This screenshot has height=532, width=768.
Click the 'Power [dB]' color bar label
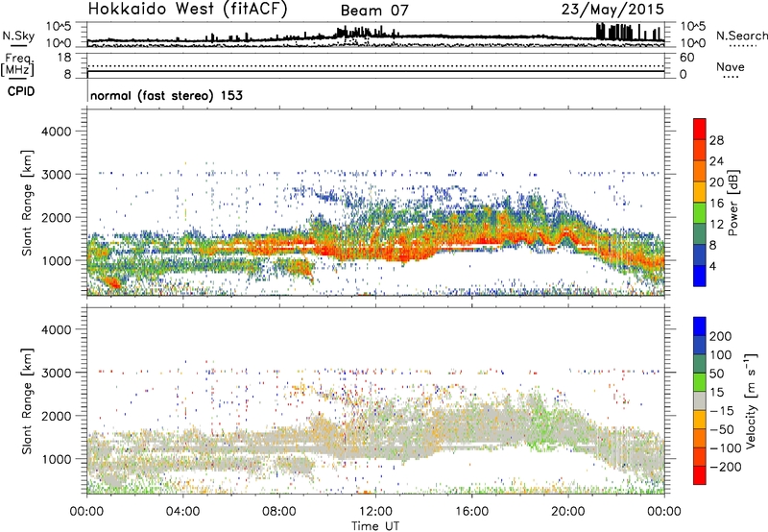click(x=732, y=203)
